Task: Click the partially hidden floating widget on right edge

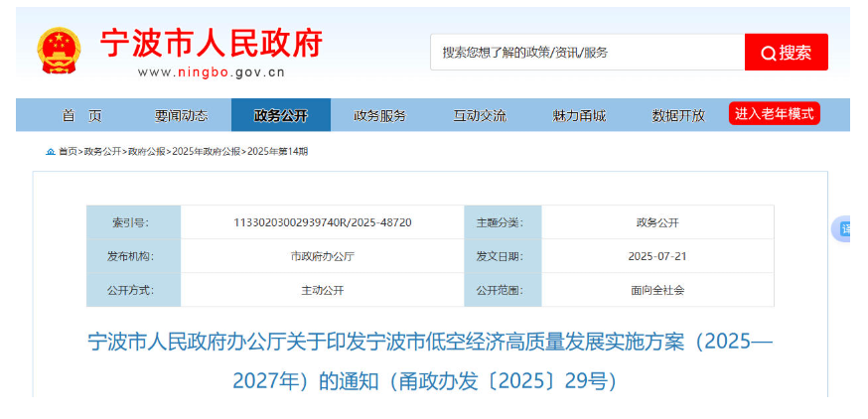Action: [x=842, y=229]
